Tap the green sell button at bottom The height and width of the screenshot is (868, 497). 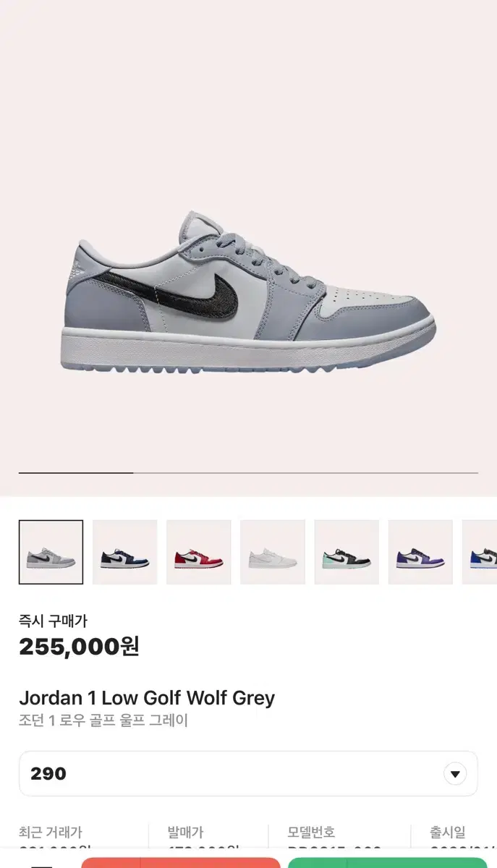[388, 863]
